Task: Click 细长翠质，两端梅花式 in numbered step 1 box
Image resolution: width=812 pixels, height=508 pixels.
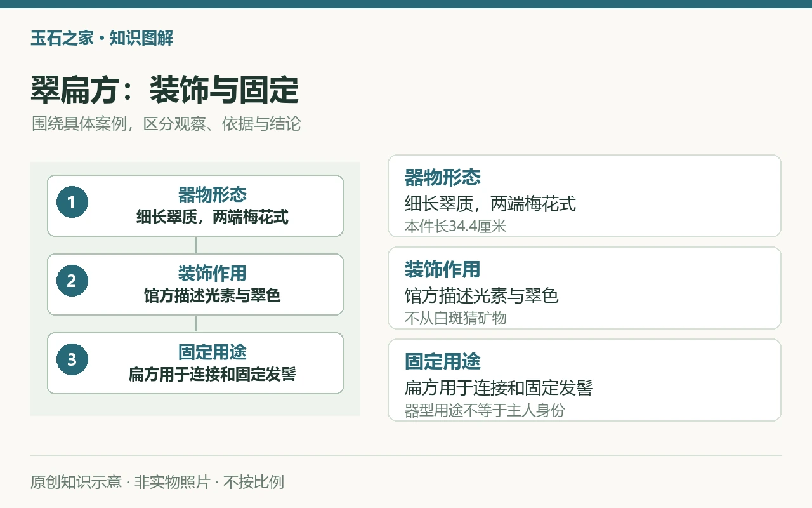Action: point(213,218)
